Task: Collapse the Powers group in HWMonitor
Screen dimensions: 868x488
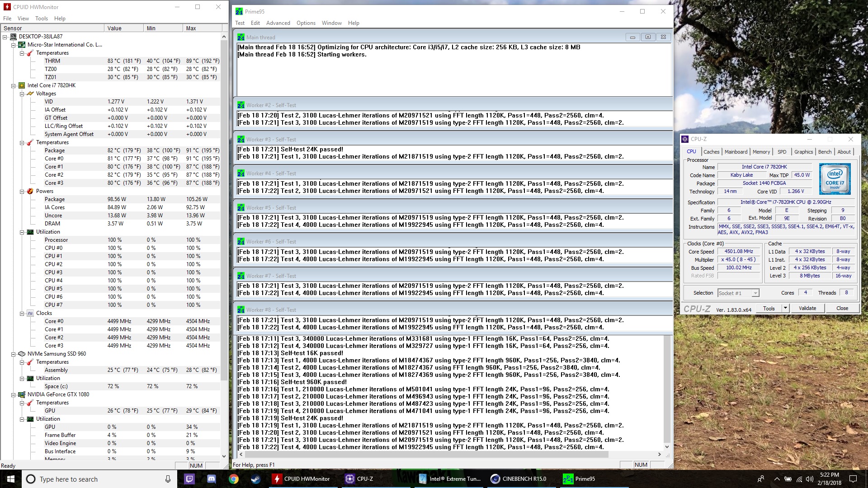Action: (22, 191)
